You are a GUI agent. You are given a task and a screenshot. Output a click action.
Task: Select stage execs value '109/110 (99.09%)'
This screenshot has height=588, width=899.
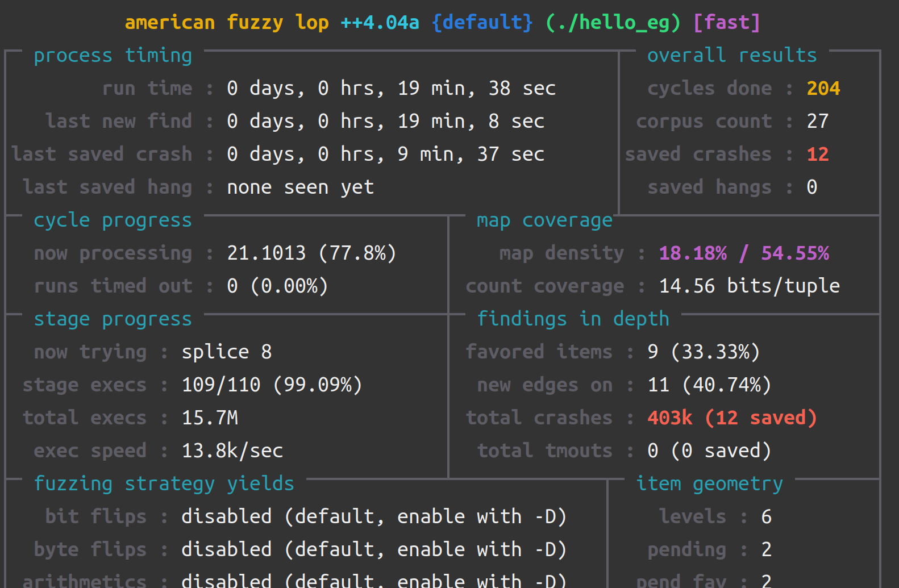(272, 385)
